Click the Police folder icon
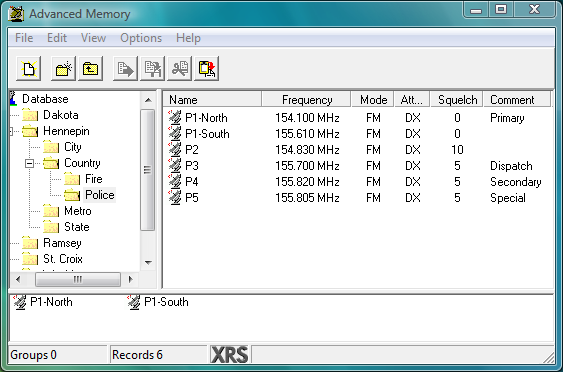 72,195
